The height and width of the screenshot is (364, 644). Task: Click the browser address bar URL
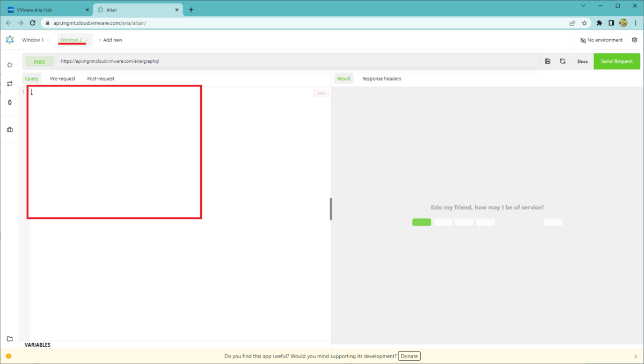100,23
